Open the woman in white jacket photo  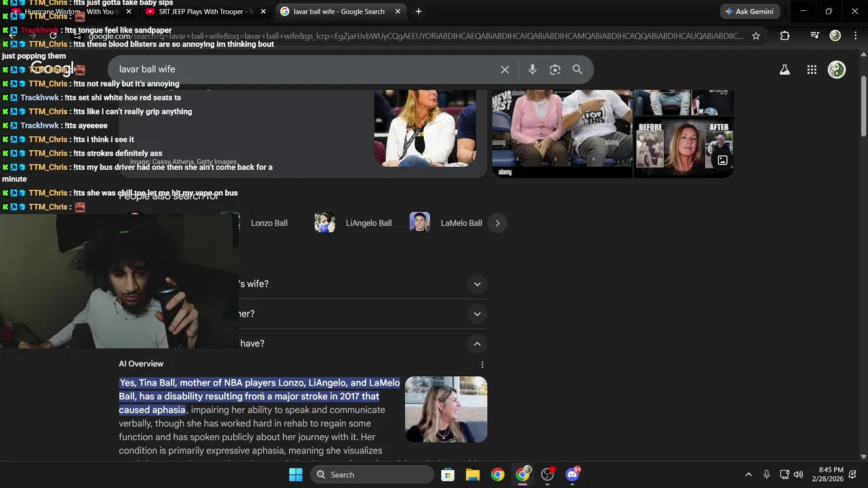425,128
